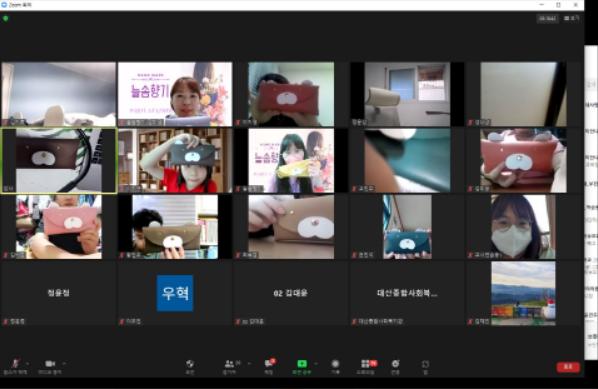The height and width of the screenshot is (389, 598).
Task: Click the red End meeting button
Action: (x=568, y=366)
